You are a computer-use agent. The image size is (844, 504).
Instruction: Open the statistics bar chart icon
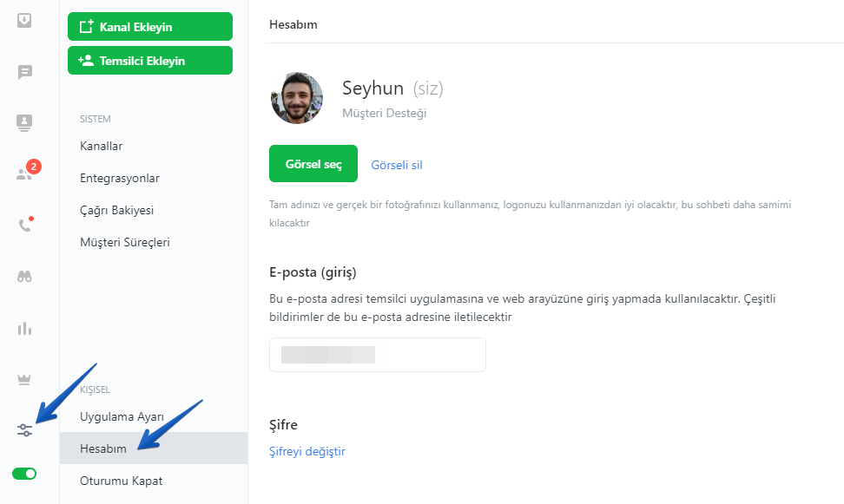tap(25, 328)
